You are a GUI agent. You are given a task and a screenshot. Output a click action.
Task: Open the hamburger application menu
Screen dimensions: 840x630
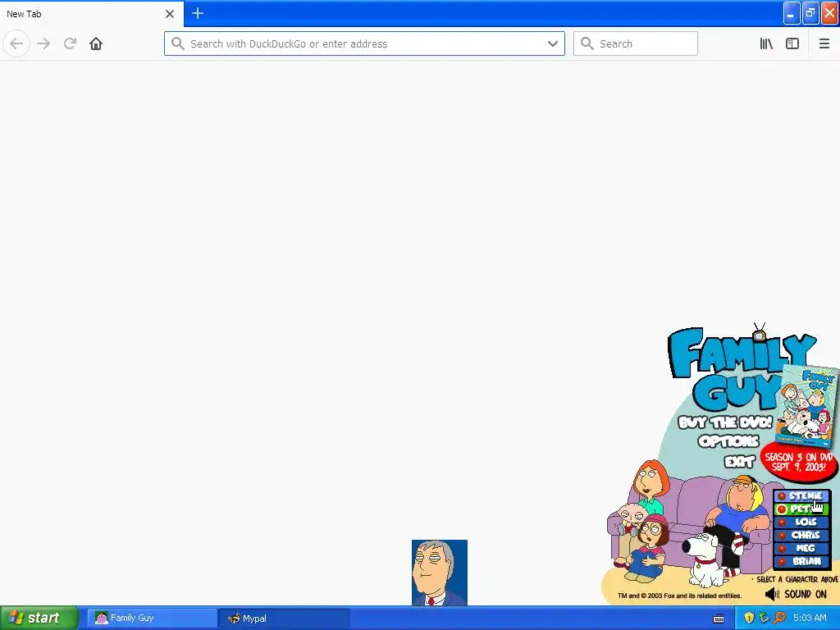pyautogui.click(x=824, y=43)
